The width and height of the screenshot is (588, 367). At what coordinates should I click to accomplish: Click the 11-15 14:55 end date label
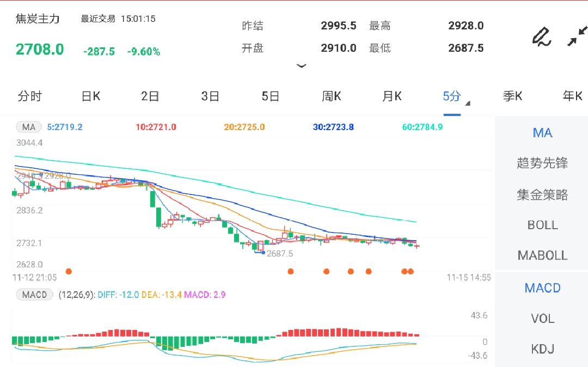pos(469,277)
